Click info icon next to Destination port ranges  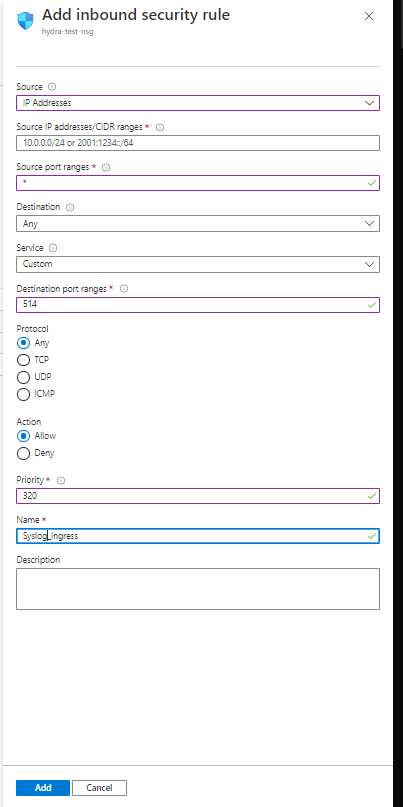pyautogui.click(x=124, y=289)
